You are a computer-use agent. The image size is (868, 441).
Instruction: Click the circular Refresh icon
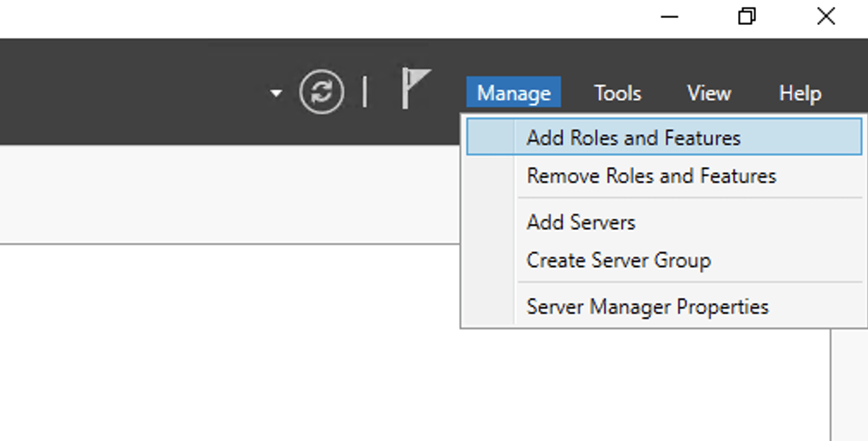coord(321,92)
